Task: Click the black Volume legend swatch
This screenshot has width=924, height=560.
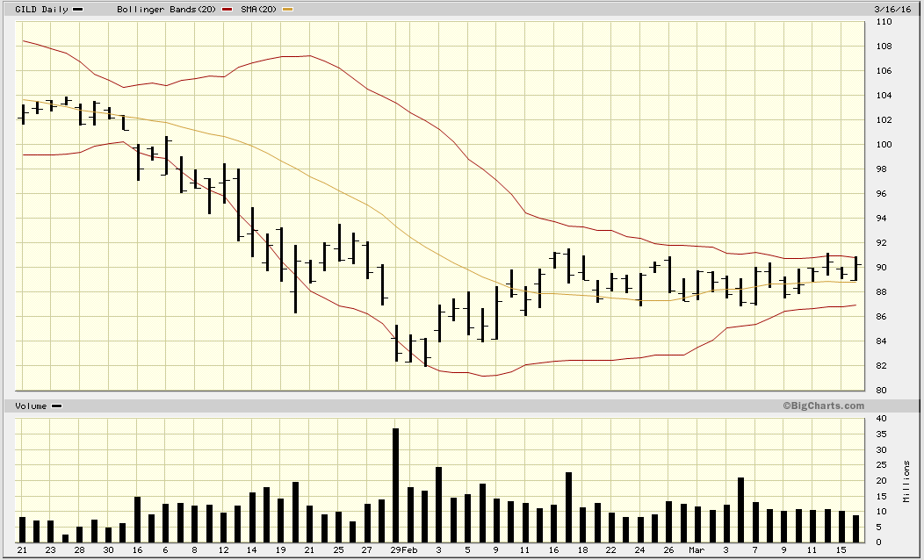Action: pos(56,406)
